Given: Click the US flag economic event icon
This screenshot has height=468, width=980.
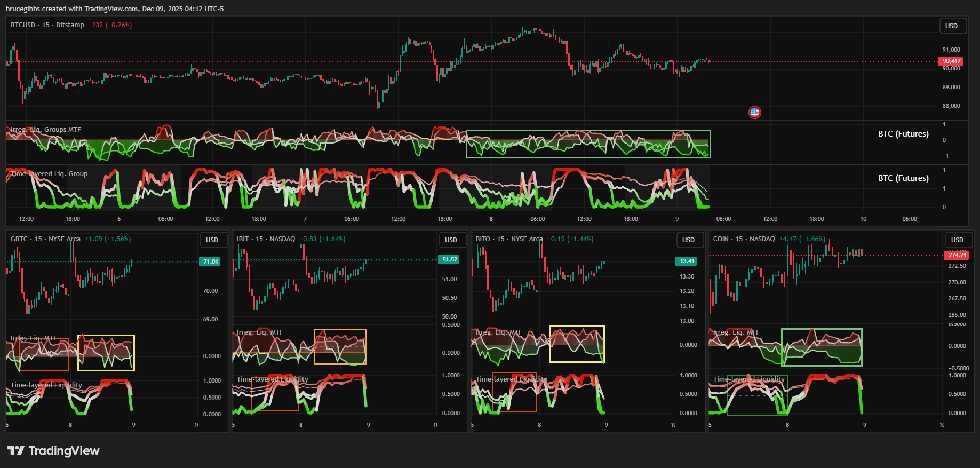Looking at the screenshot, I should point(754,113).
